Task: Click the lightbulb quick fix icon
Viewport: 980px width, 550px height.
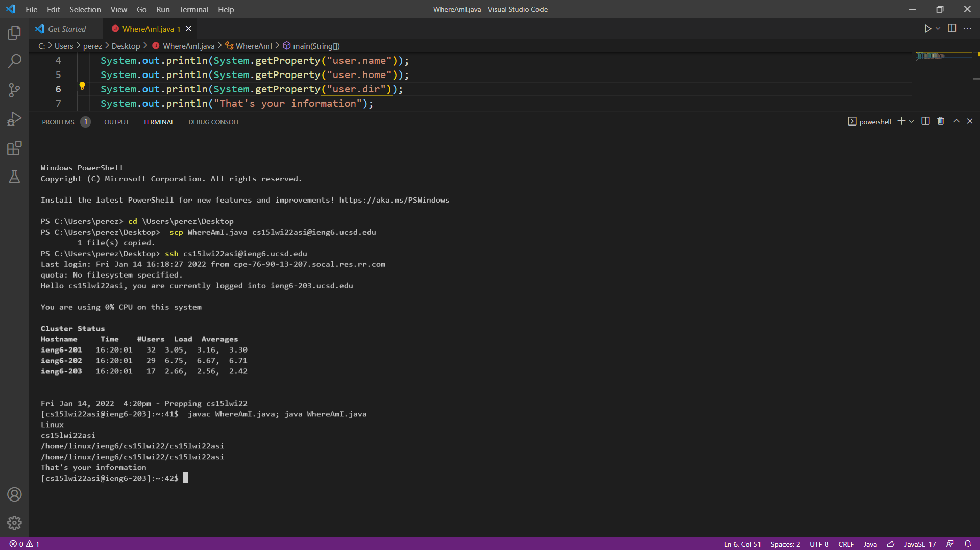Action: coord(82,86)
